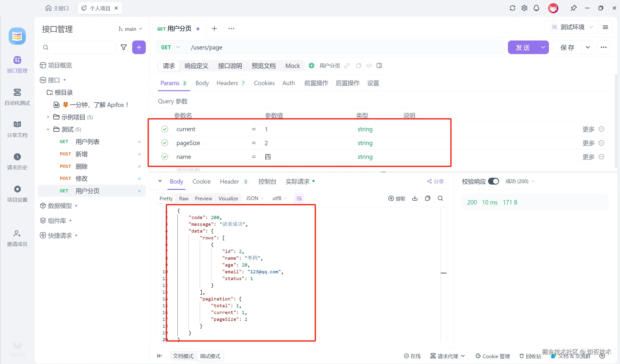Open the GET method dropdown

coord(171,47)
